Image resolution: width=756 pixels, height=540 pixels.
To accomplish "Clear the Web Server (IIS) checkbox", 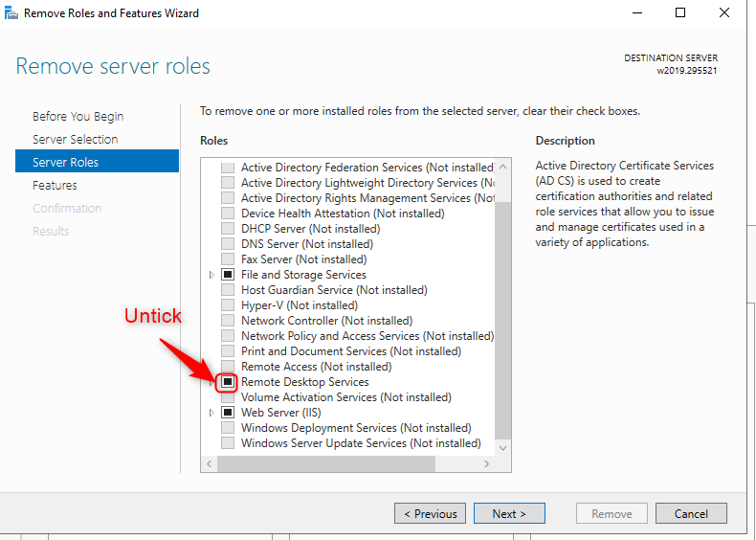I will tap(228, 413).
